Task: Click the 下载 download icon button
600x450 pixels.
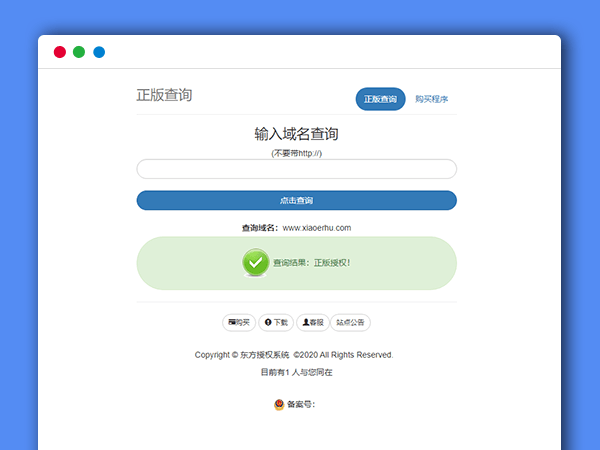Action: [x=276, y=322]
